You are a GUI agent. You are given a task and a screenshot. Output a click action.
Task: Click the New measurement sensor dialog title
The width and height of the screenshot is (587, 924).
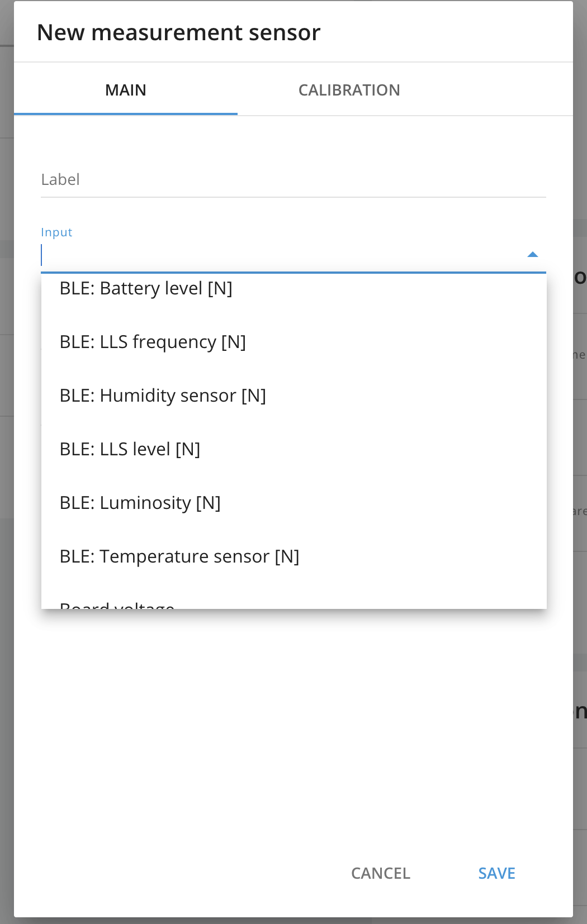point(178,32)
